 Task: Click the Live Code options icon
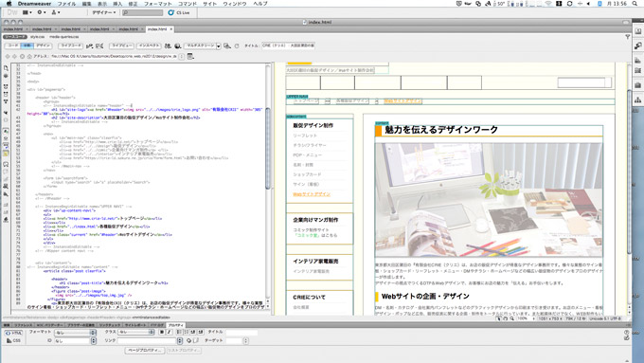[x=90, y=46]
